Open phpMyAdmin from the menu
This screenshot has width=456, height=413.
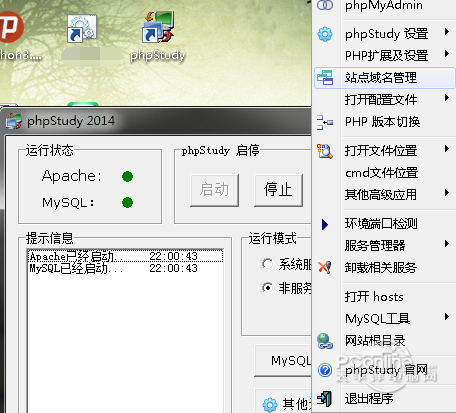pyautogui.click(x=384, y=5)
